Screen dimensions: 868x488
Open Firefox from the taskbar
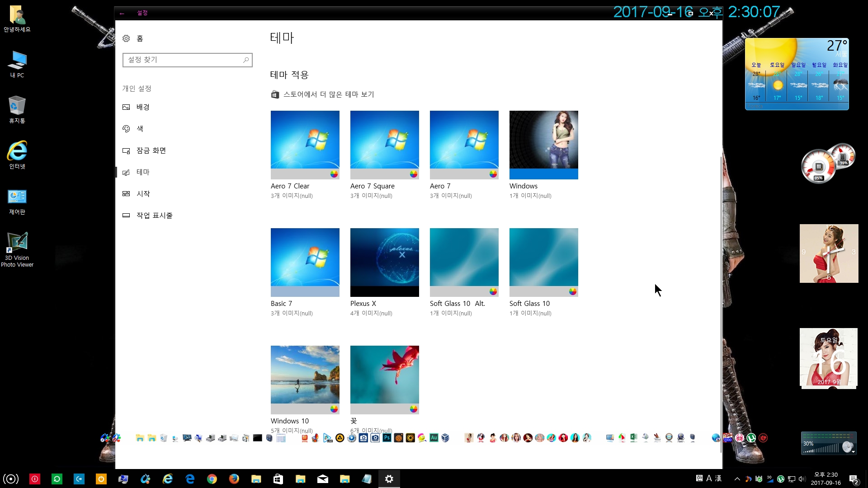point(234,479)
